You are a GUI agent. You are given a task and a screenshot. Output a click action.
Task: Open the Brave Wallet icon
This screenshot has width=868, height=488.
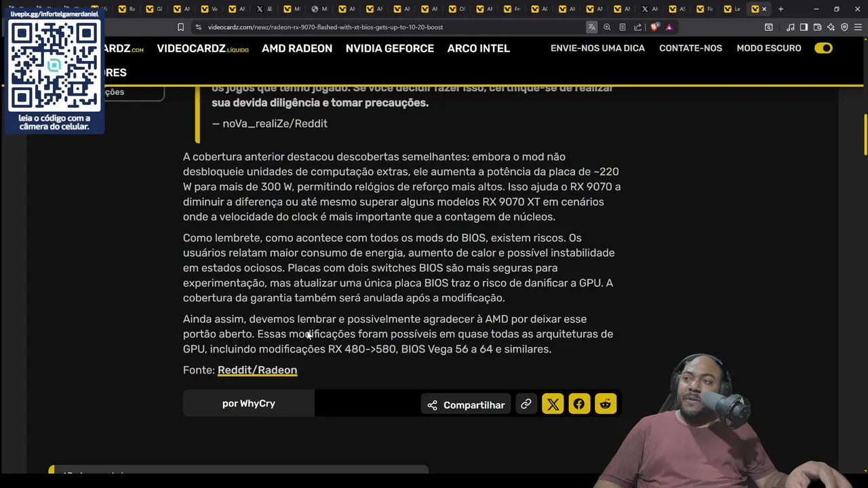tap(817, 27)
